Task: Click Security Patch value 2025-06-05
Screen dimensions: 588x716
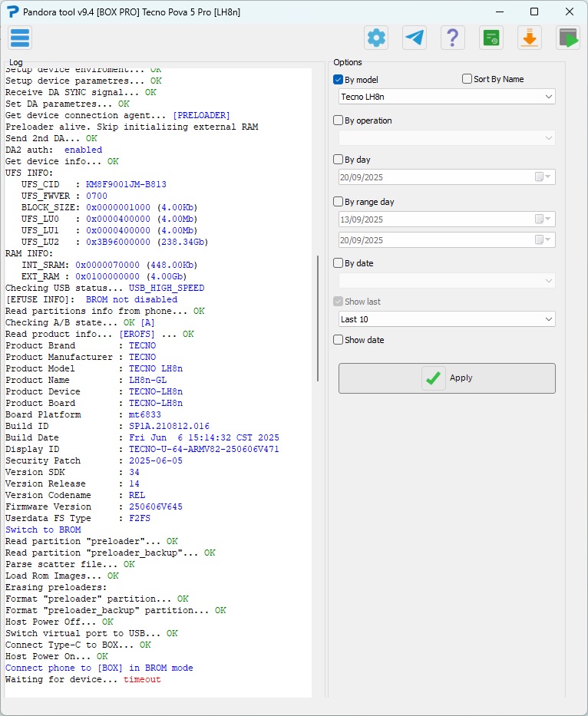Action: (x=156, y=460)
